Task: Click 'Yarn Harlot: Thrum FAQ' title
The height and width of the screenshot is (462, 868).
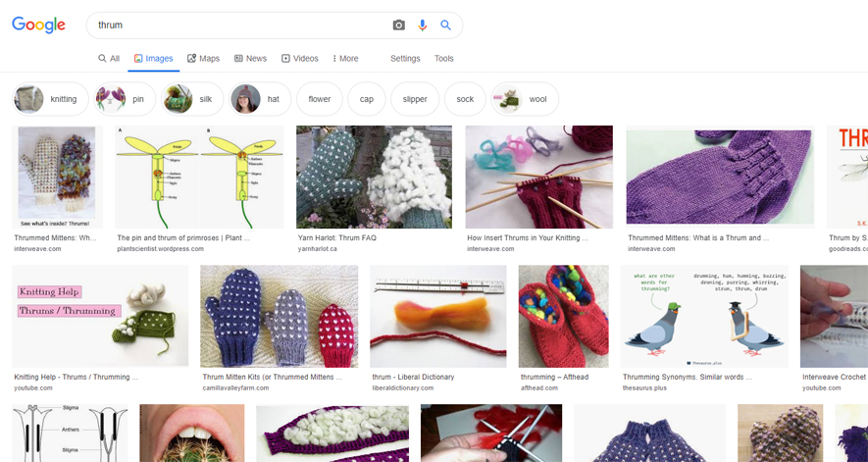Action: (336, 238)
